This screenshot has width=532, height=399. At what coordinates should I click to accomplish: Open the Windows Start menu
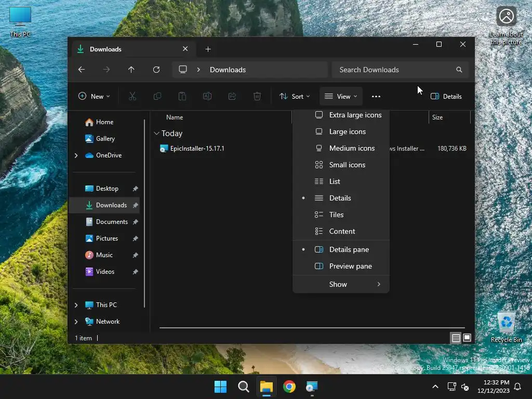pyautogui.click(x=220, y=387)
